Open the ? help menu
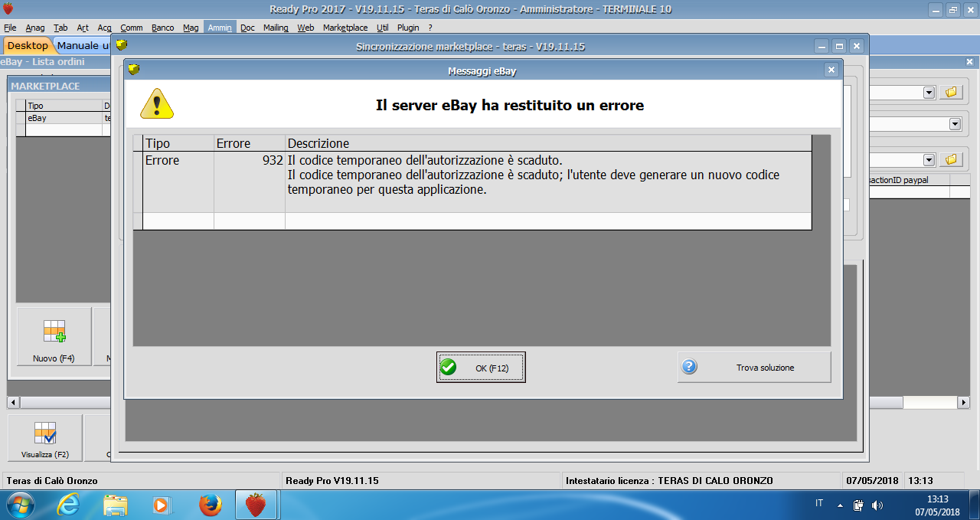The width and height of the screenshot is (980, 520). point(430,28)
